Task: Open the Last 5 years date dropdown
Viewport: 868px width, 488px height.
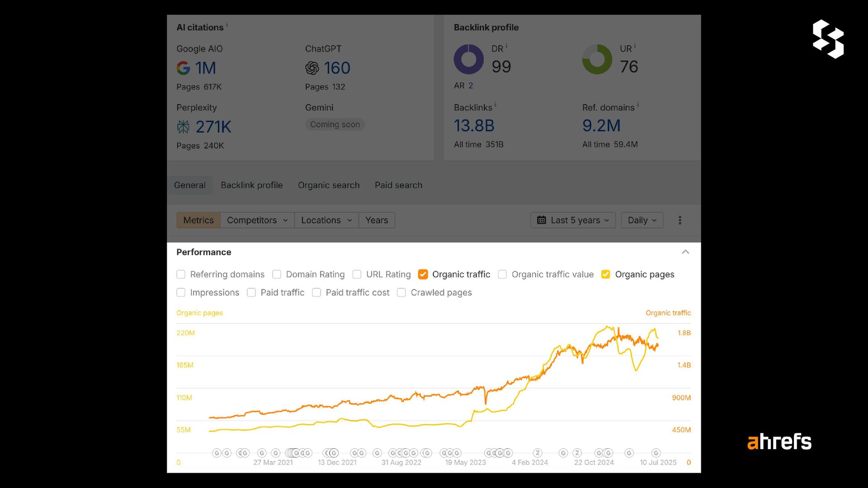Action: coord(573,220)
